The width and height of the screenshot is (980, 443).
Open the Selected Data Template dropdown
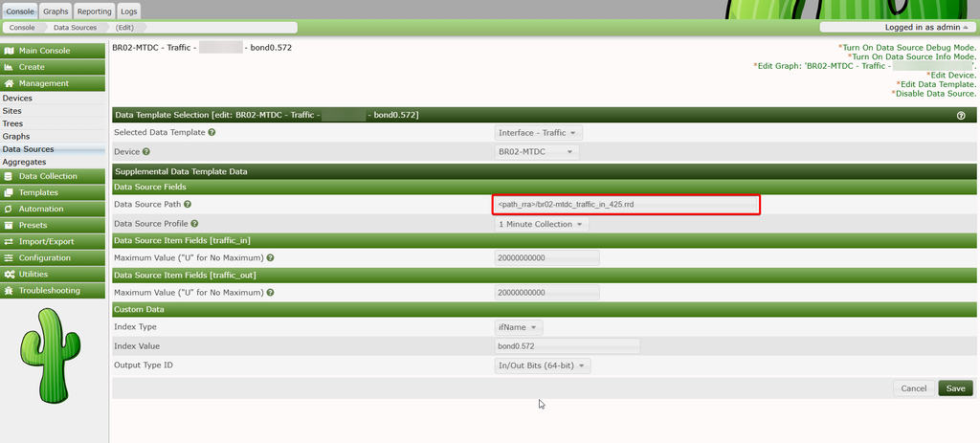[x=539, y=132]
